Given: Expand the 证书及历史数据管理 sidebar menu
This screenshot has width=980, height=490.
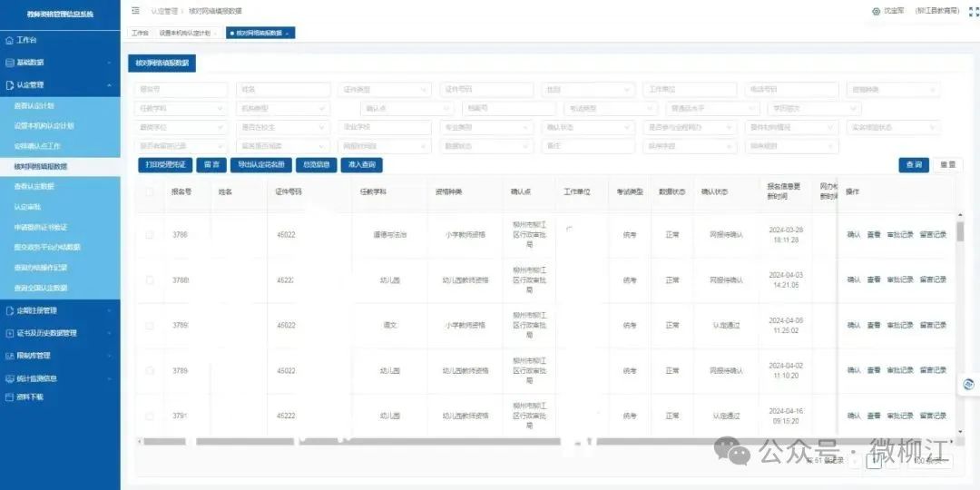Looking at the screenshot, I should click(60, 333).
